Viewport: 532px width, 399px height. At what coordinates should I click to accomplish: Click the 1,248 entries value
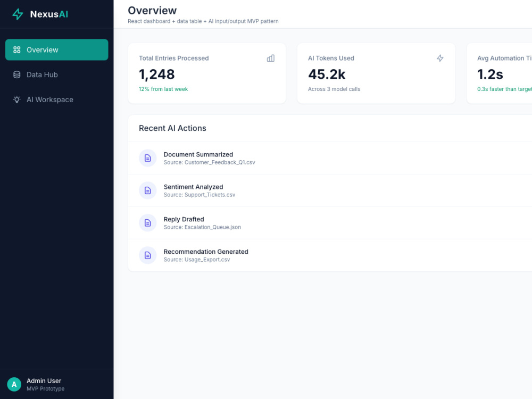point(157,74)
